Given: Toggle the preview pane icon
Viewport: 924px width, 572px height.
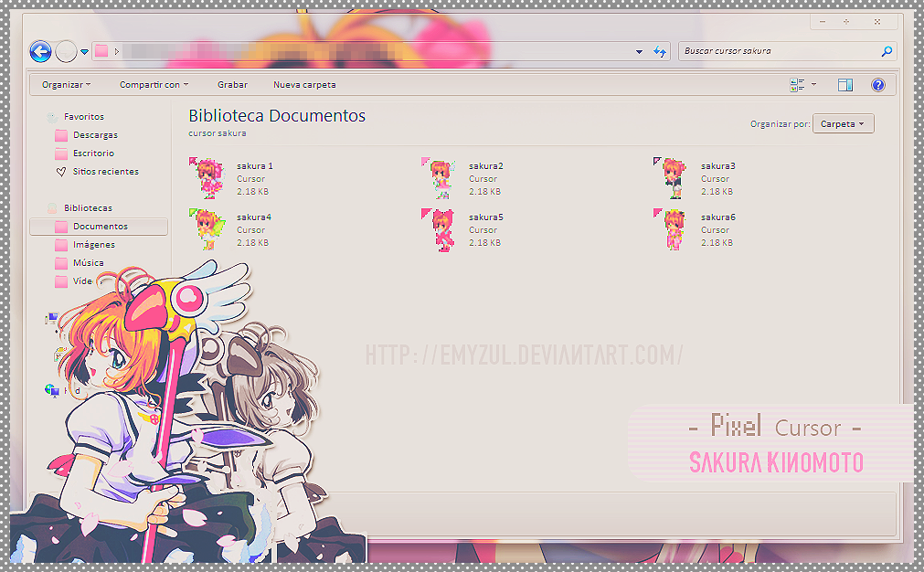Looking at the screenshot, I should [x=845, y=85].
